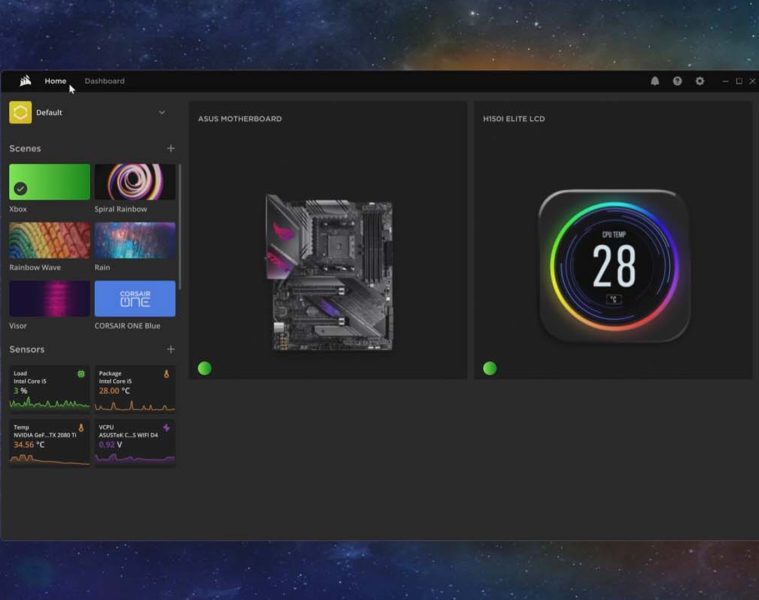The width and height of the screenshot is (759, 600).
Task: Add a new sensor with plus icon
Action: point(171,349)
